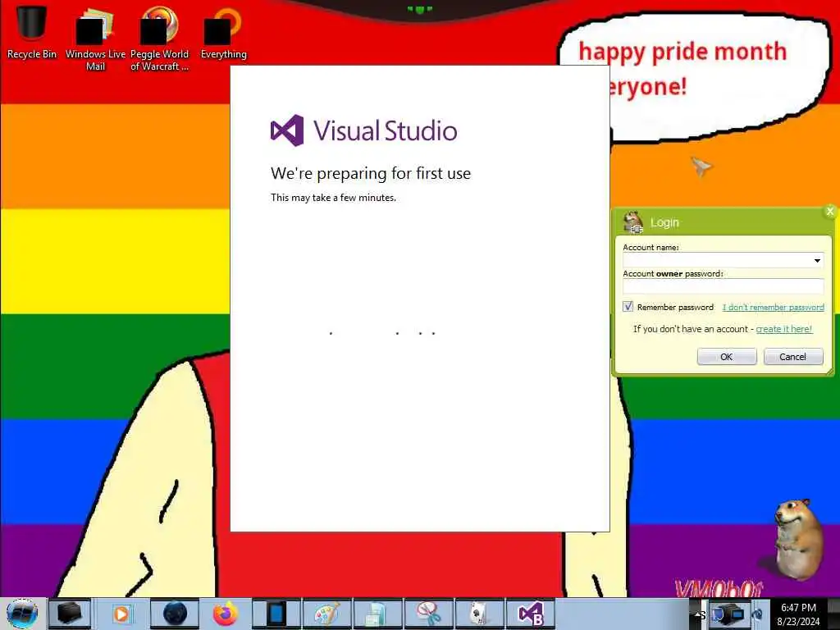This screenshot has height=630, width=840.
Task: Open the blue tablet taskbar icon
Action: coord(276,614)
